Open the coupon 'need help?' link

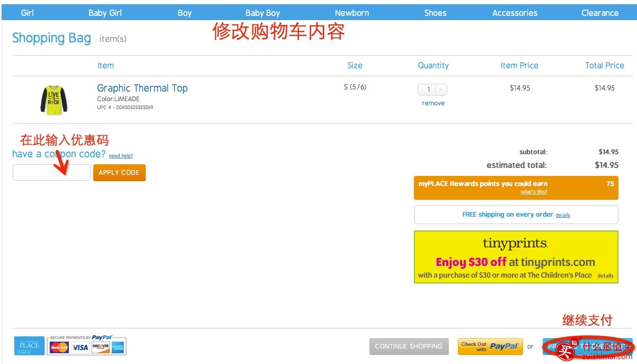(x=121, y=156)
